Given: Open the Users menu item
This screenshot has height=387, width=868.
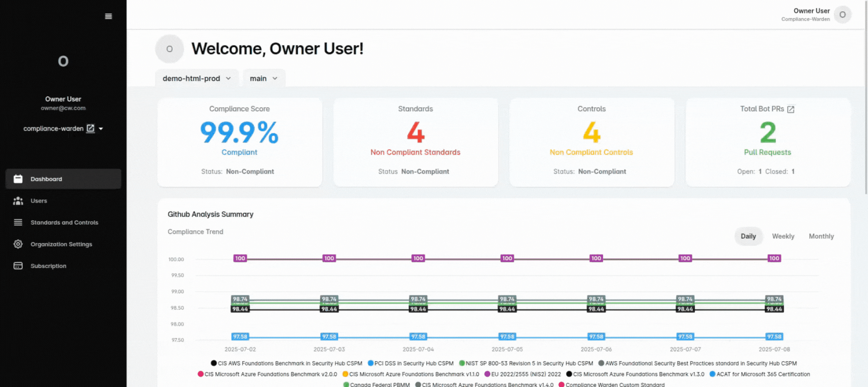Looking at the screenshot, I should click(63, 201).
